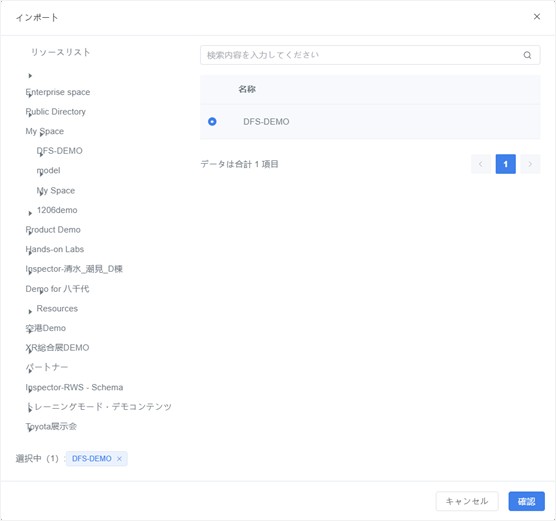Expand the topmost unnamed tree arrow
This screenshot has height=521, width=556.
(x=30, y=76)
